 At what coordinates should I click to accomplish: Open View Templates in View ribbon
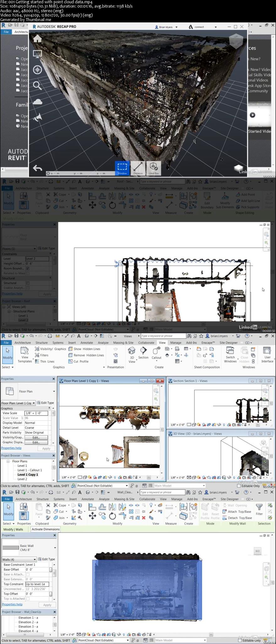pyautogui.click(x=24, y=355)
